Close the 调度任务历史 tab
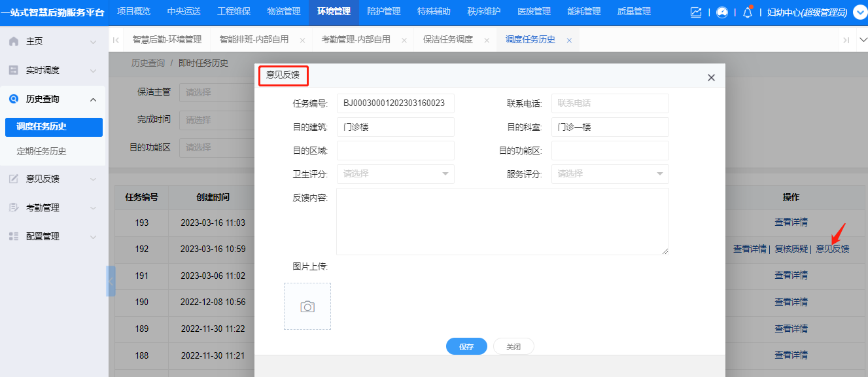Image resolution: width=868 pixels, height=377 pixels. tap(569, 41)
